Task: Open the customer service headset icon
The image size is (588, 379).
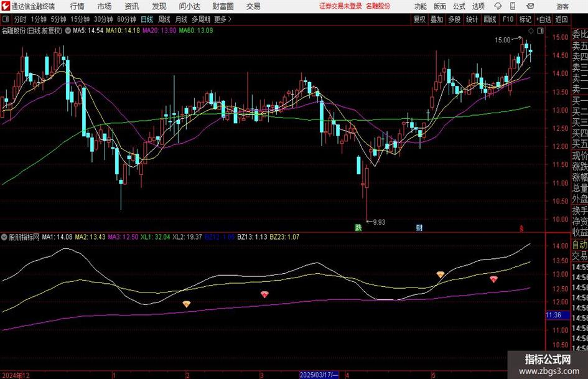Action: [498, 6]
